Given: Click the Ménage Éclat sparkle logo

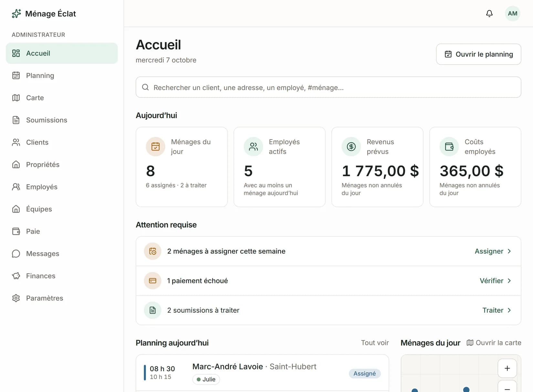Looking at the screenshot, I should tap(16, 14).
